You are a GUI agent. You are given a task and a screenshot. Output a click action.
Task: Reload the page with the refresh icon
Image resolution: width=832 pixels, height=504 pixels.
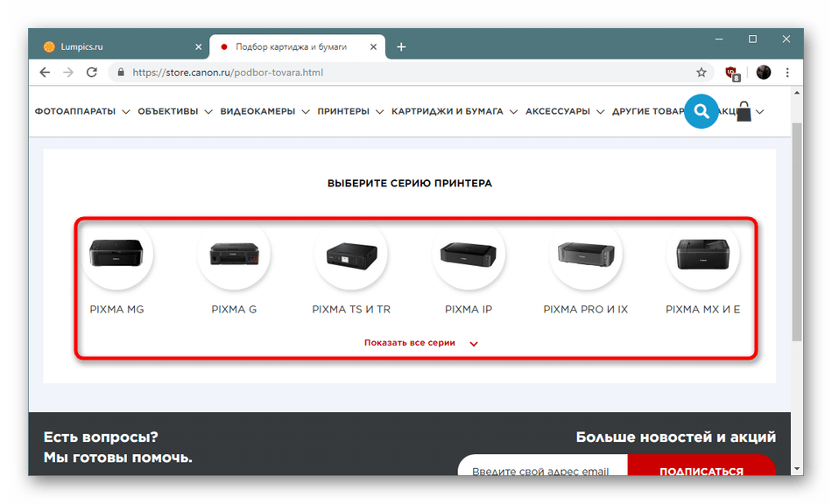tap(92, 73)
